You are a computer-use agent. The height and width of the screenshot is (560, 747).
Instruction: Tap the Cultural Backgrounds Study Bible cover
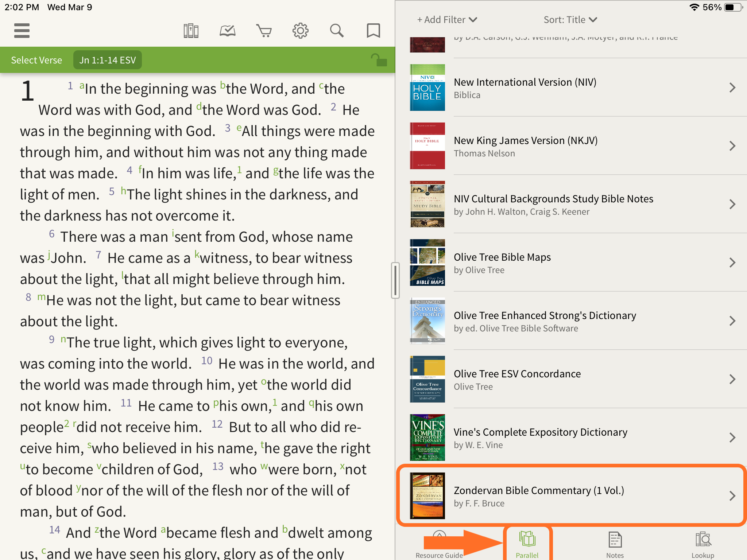[427, 204]
